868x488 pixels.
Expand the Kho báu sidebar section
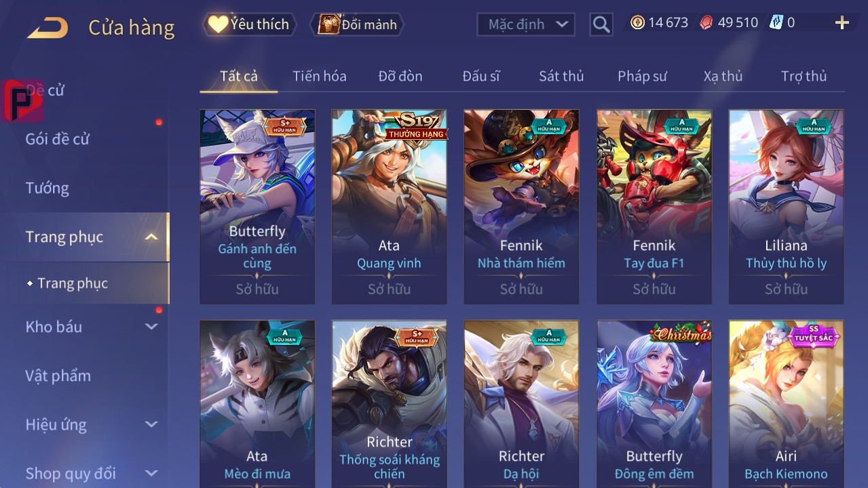tap(151, 326)
